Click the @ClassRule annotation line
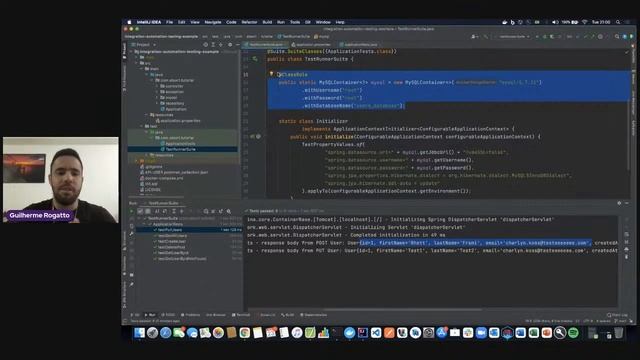The image size is (640, 360). (293, 75)
